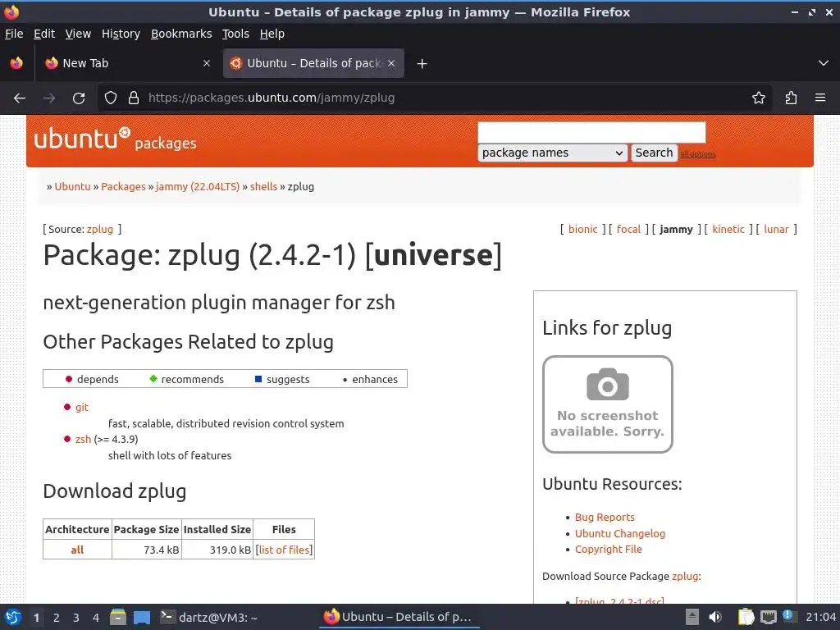The height and width of the screenshot is (630, 840).
Task: Click the forward navigation arrow
Action: click(x=49, y=98)
